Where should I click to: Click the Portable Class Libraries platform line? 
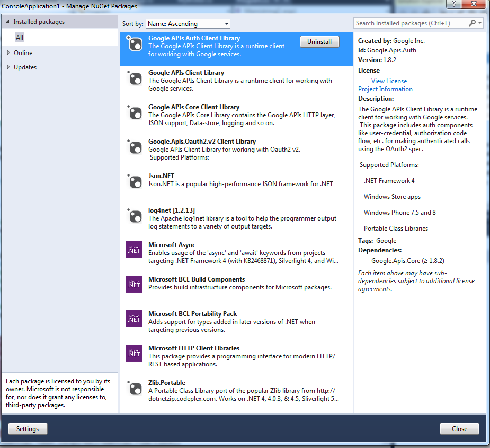coord(394,229)
